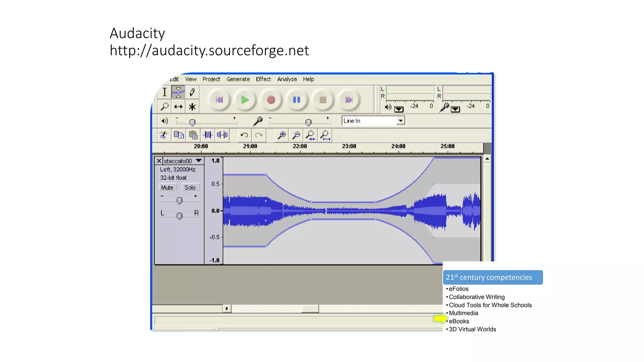Click the audacity.sourceforge.net URL

[209, 50]
